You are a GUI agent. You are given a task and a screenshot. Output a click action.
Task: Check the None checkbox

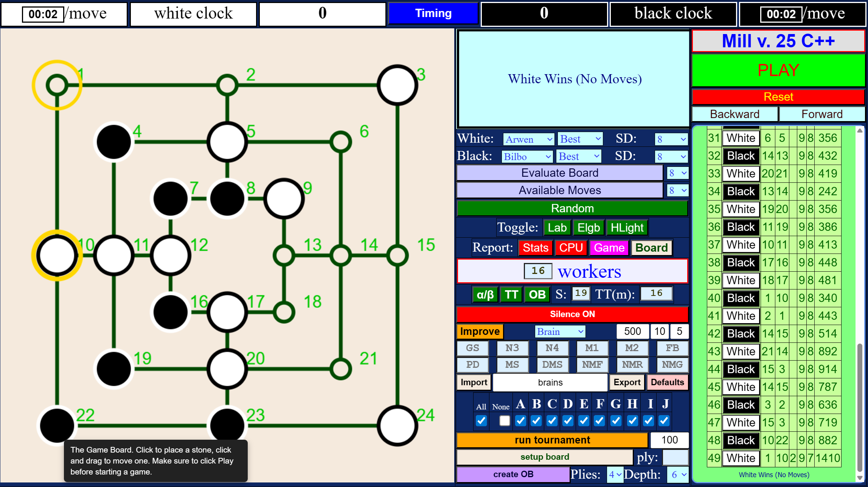[x=504, y=420]
